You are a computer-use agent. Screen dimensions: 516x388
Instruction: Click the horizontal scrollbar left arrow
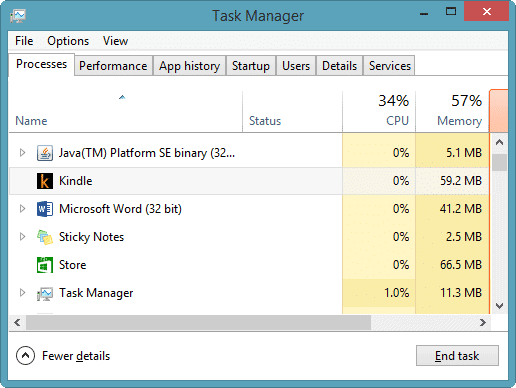coord(17,322)
